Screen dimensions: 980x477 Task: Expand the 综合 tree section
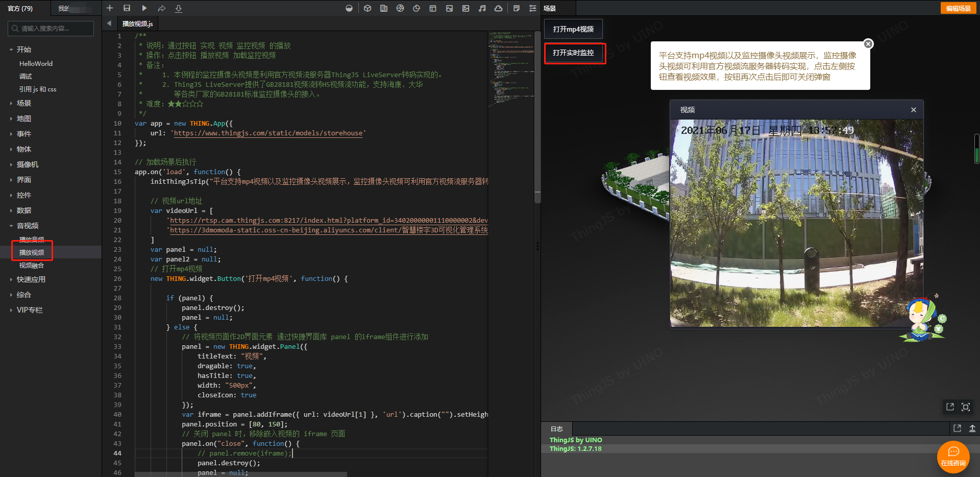24,295
